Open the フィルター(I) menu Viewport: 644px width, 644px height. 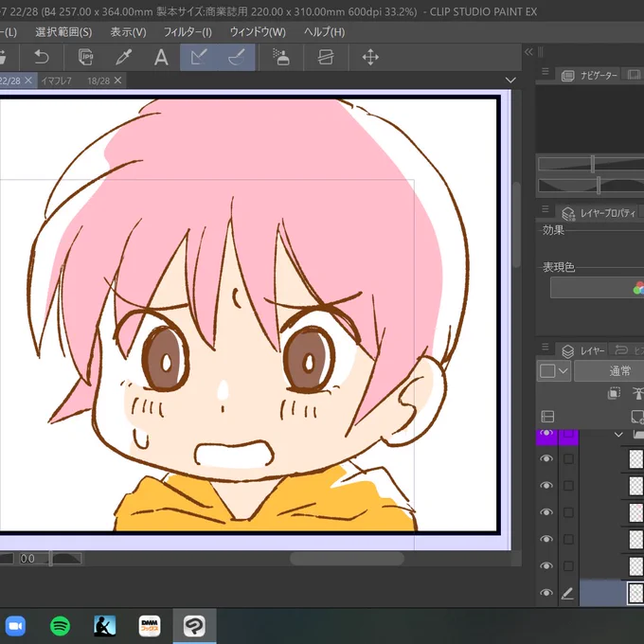pos(188,32)
